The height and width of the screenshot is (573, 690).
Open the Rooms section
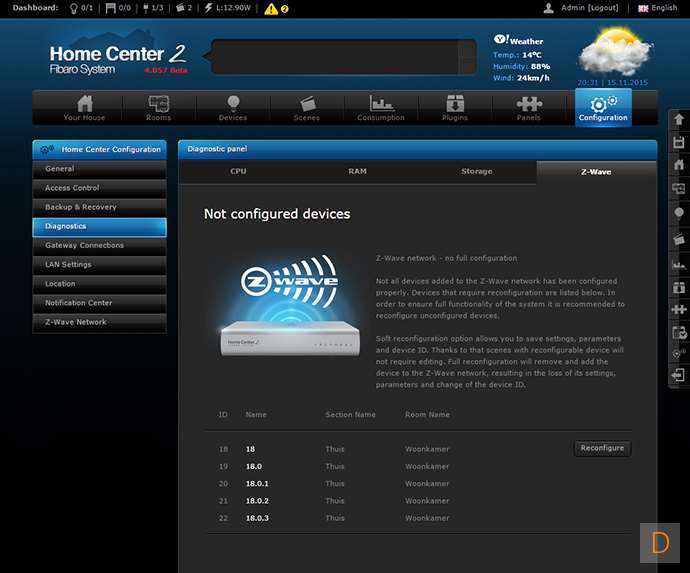[x=158, y=108]
